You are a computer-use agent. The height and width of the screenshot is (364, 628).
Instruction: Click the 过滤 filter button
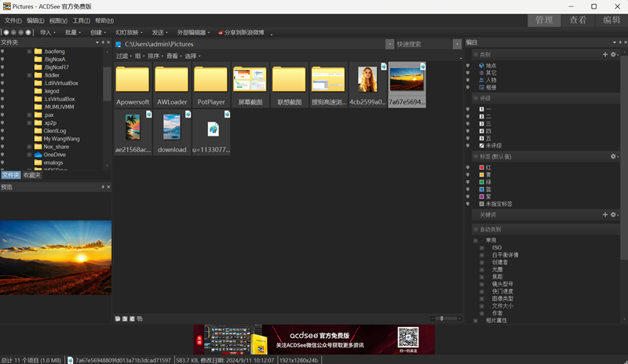(122, 56)
